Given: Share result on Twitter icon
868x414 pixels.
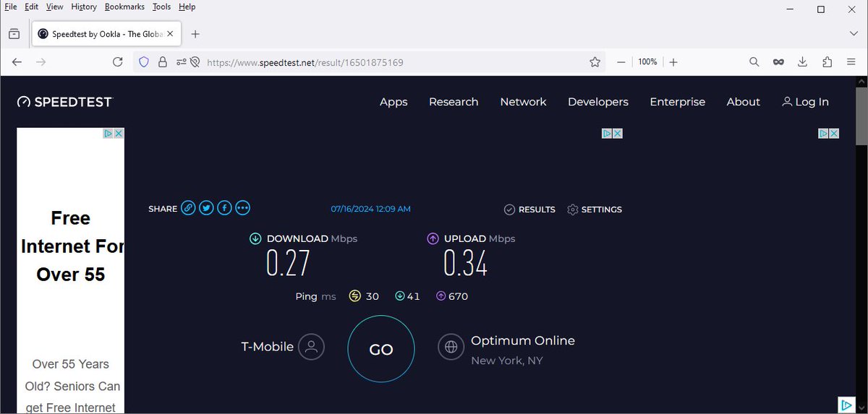Looking at the screenshot, I should (206, 208).
